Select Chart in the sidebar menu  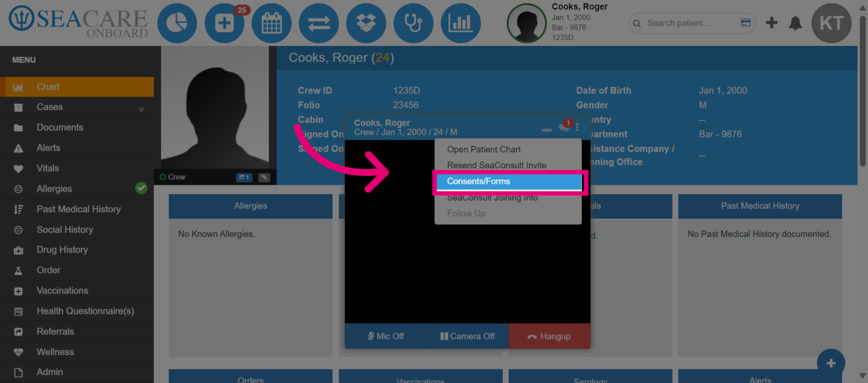point(77,87)
